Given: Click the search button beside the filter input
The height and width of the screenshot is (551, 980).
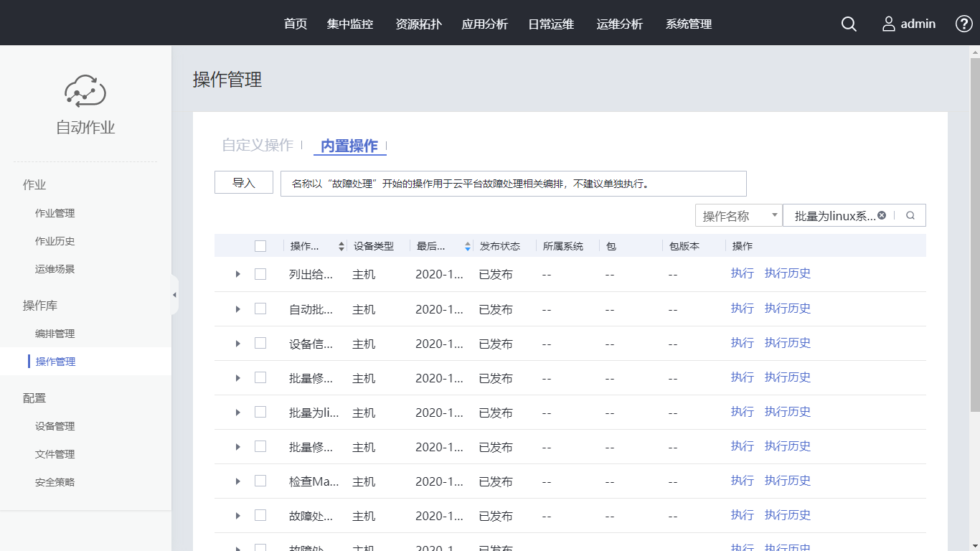Looking at the screenshot, I should (x=910, y=215).
